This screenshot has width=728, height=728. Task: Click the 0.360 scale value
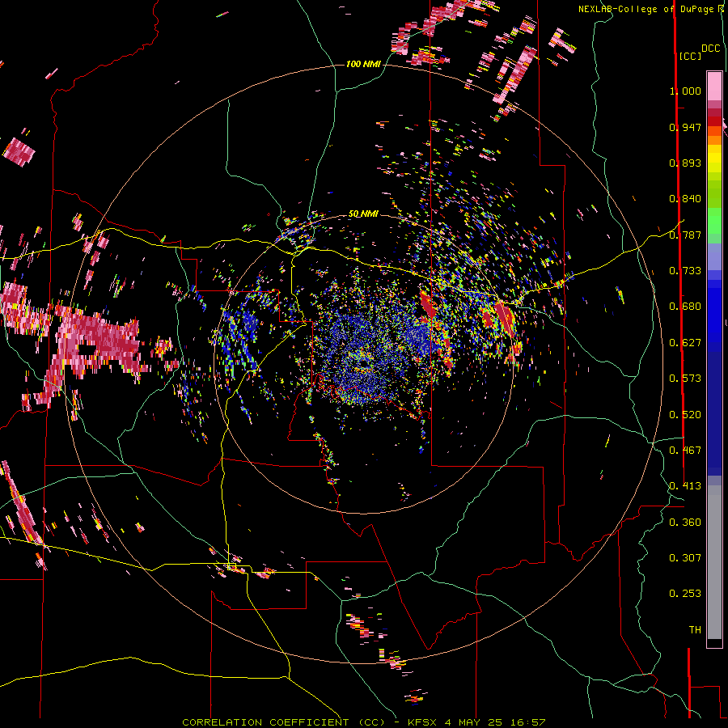tap(685, 523)
